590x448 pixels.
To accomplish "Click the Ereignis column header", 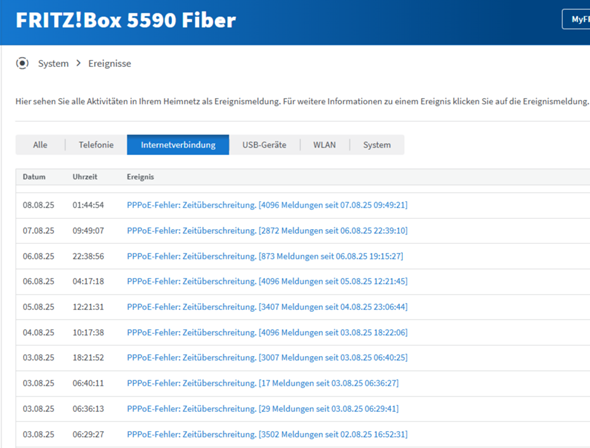I will (x=140, y=177).
